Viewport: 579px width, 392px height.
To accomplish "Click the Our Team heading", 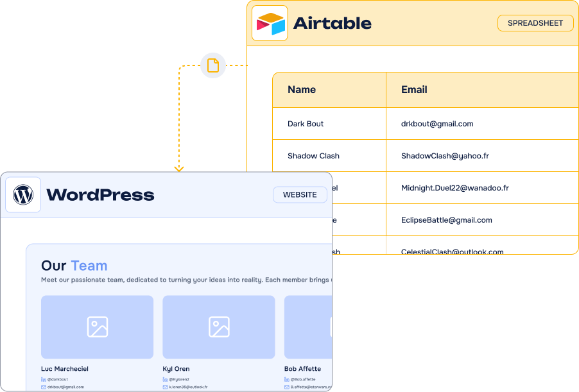I will click(x=74, y=266).
